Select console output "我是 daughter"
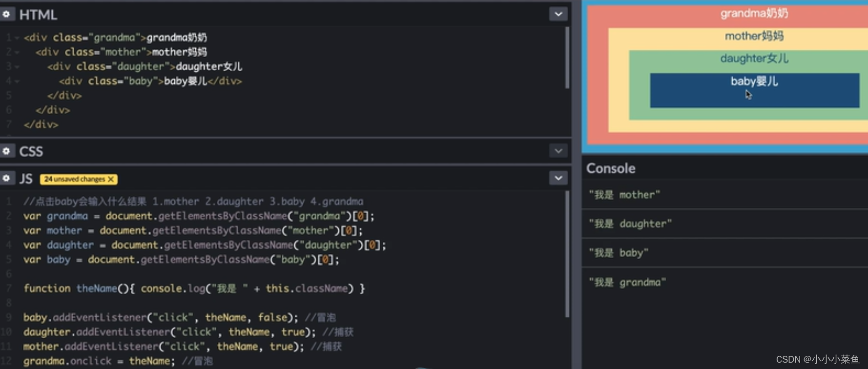This screenshot has width=868, height=369. [x=630, y=224]
